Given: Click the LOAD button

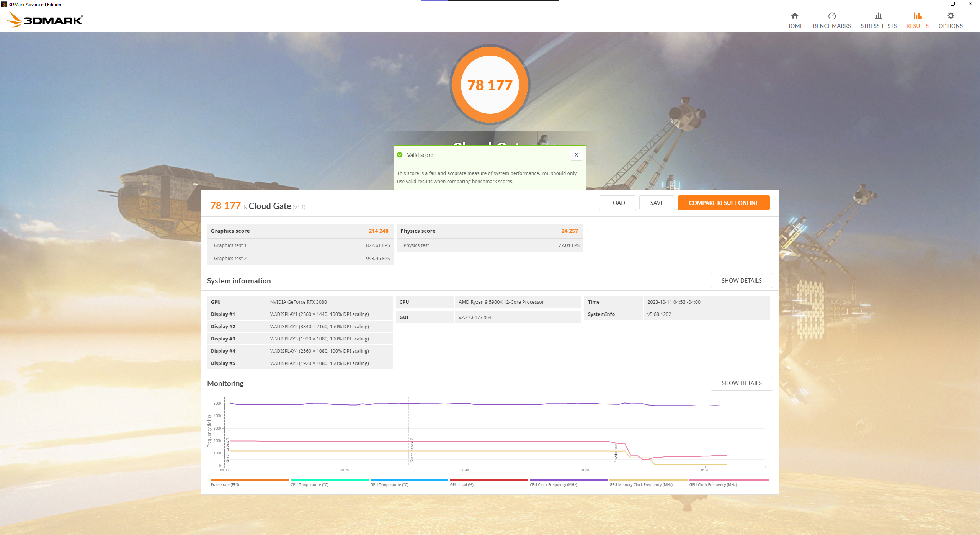Looking at the screenshot, I should [x=617, y=203].
